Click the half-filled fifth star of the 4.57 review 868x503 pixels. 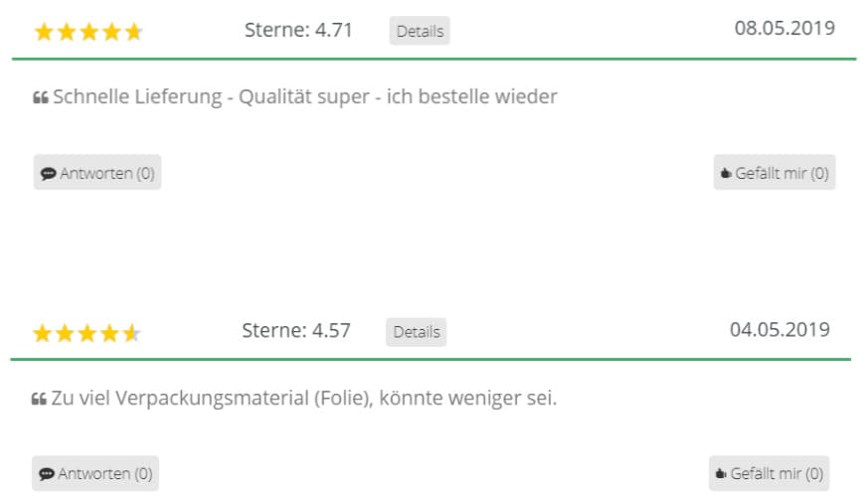[131, 333]
